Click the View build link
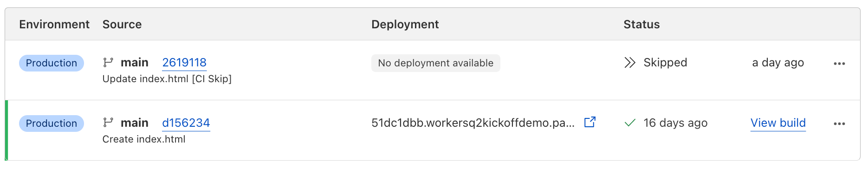Image resolution: width=868 pixels, height=169 pixels. click(778, 123)
